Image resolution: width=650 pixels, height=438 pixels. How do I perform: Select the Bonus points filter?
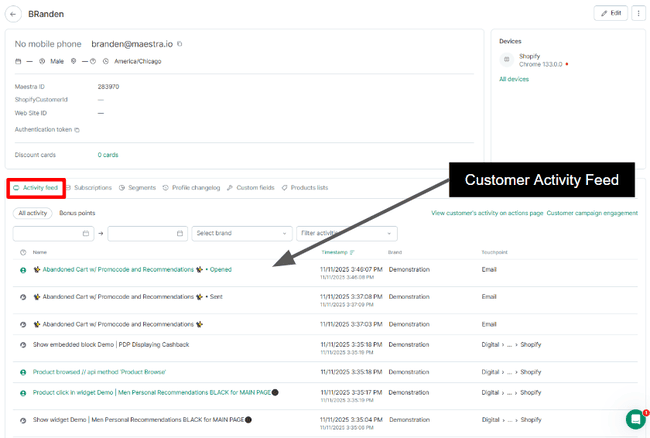tap(77, 213)
